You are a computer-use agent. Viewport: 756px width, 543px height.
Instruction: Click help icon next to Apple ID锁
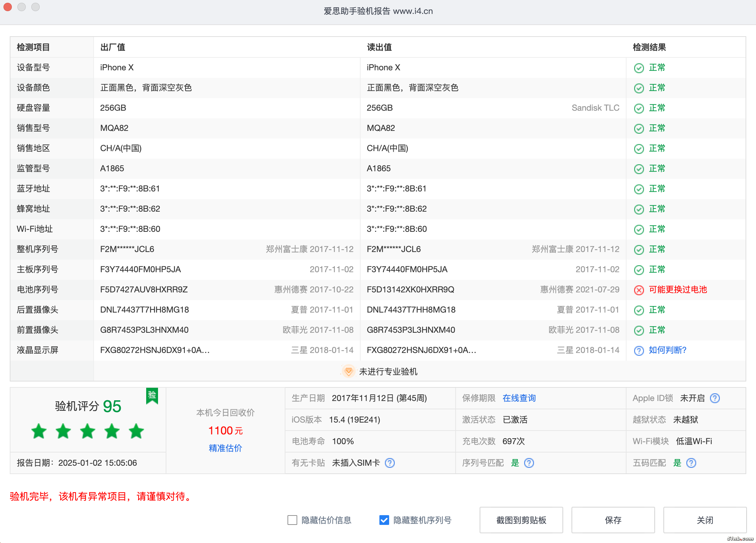[715, 398]
